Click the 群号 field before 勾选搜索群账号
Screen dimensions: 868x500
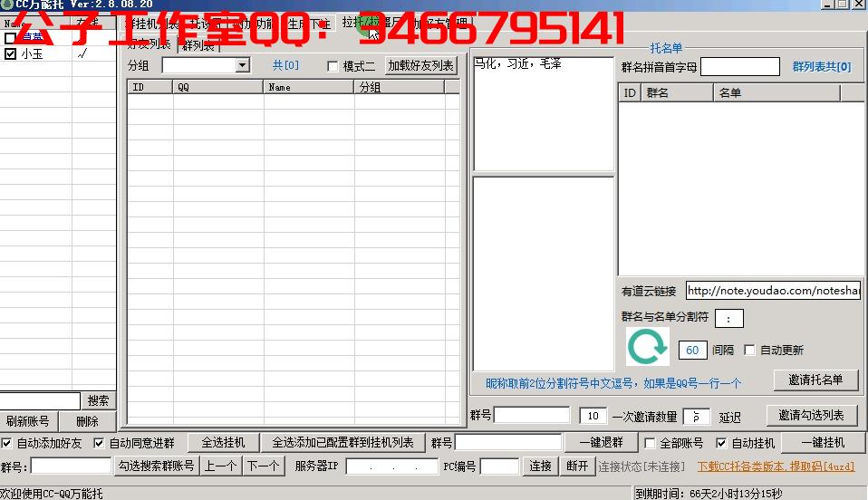pos(71,466)
